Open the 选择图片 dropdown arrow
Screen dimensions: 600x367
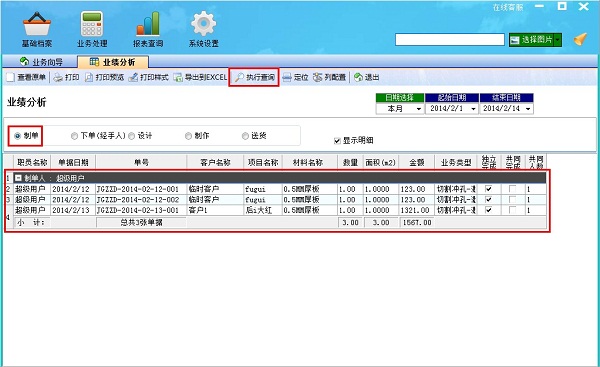[558, 40]
